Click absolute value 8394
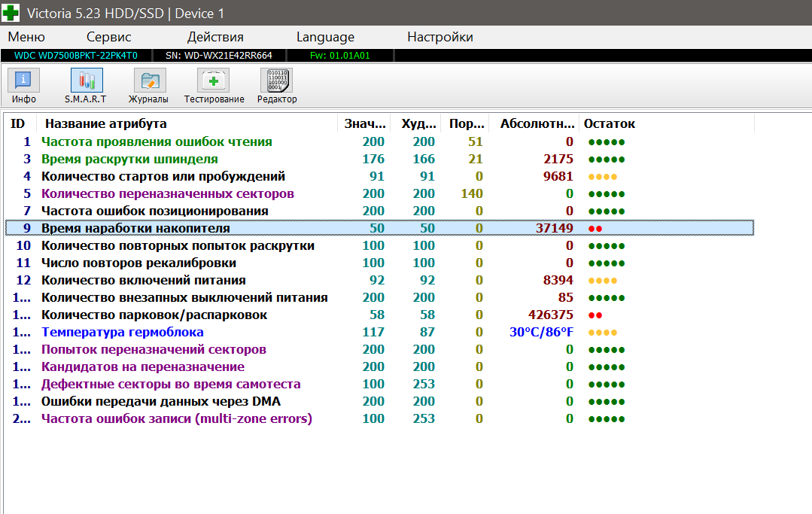Screen dimensions: 812x514 coord(558,281)
